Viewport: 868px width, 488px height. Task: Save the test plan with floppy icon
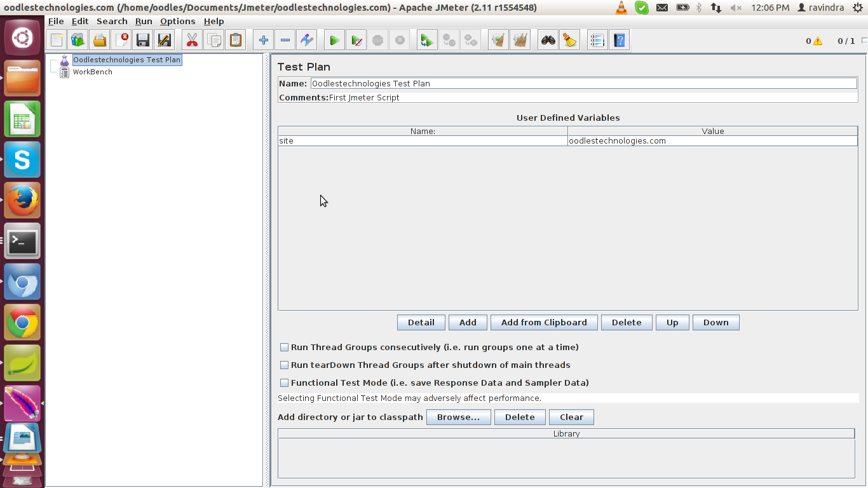click(x=143, y=41)
